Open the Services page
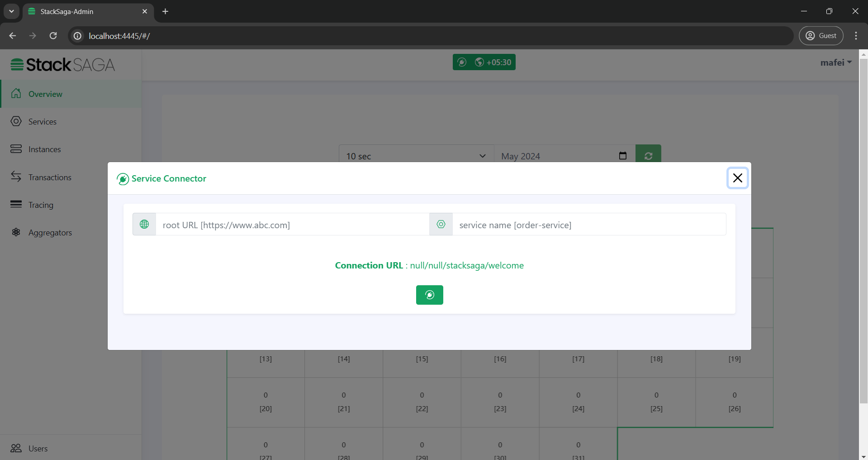 tap(71, 121)
